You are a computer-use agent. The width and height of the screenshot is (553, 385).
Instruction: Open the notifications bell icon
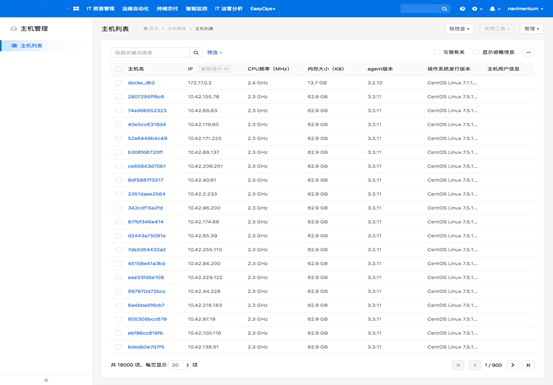point(492,9)
